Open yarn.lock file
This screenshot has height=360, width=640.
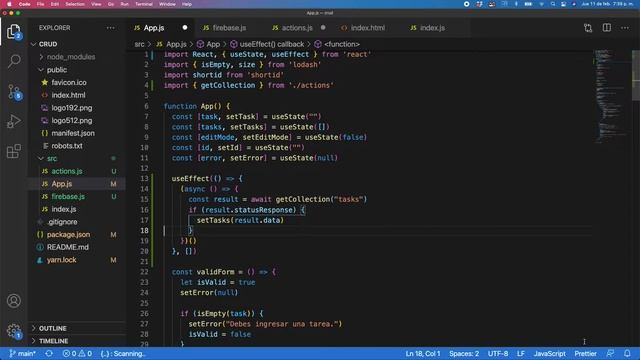[x=62, y=260]
